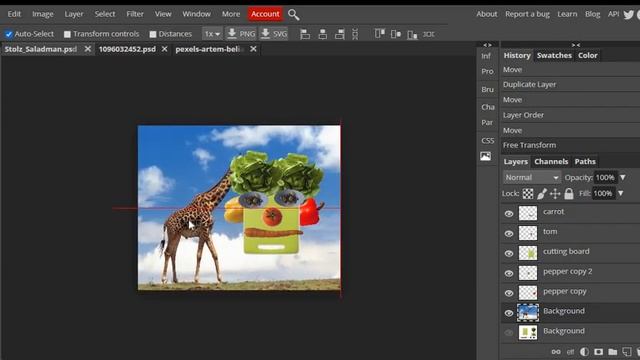Open the Normal blend mode dropdown

coord(531,178)
